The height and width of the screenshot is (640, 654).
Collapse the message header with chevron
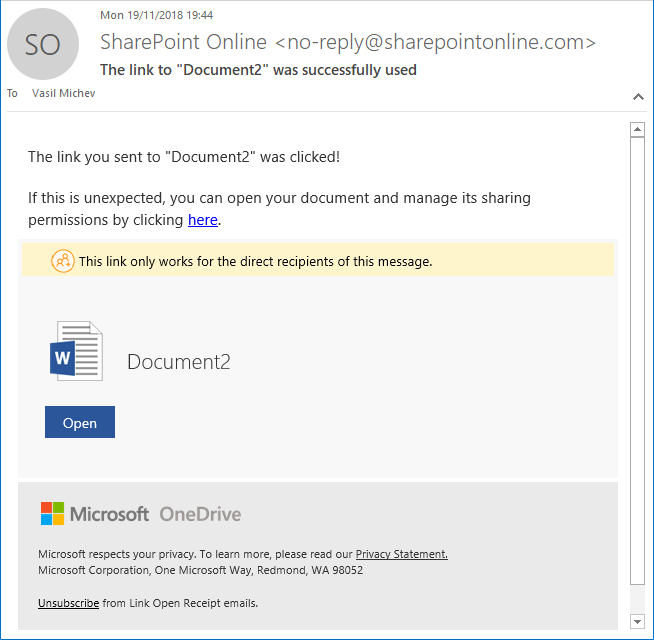point(638,97)
